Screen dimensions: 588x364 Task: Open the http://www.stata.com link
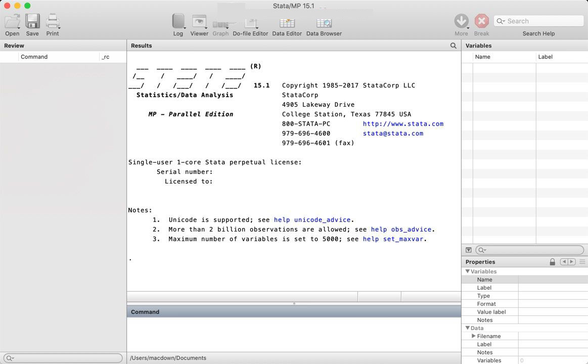click(403, 124)
